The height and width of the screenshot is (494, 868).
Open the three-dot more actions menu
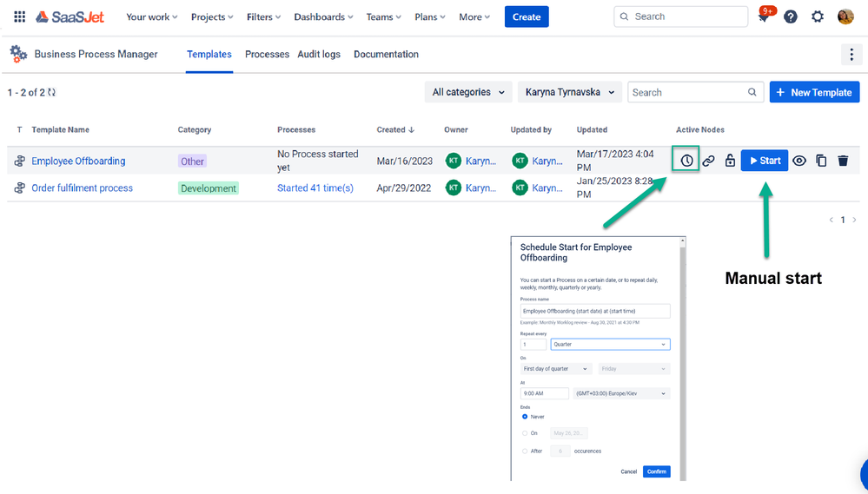point(851,54)
